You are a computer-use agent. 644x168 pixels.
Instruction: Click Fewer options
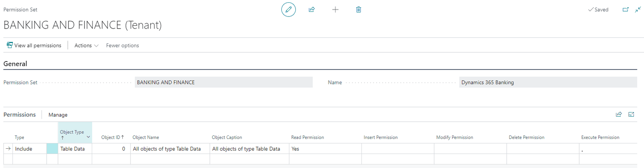pyautogui.click(x=122, y=45)
